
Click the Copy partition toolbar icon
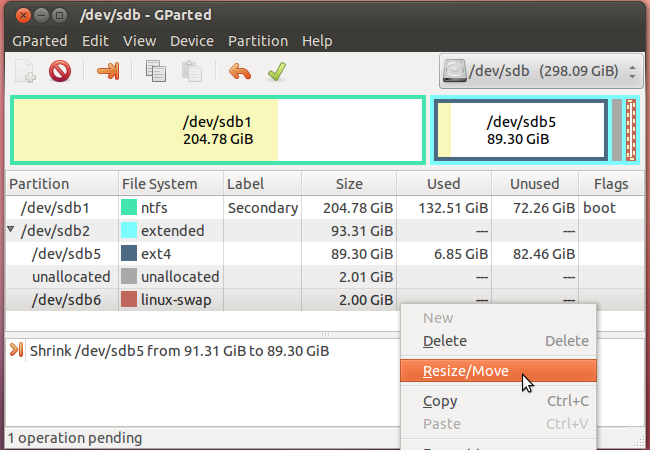[156, 71]
